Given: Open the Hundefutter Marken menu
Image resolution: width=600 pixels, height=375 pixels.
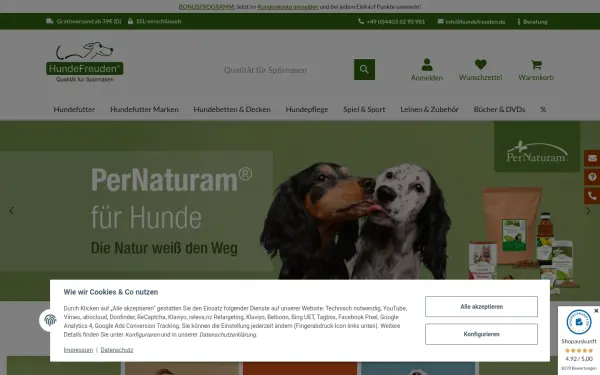Looking at the screenshot, I should (144, 109).
